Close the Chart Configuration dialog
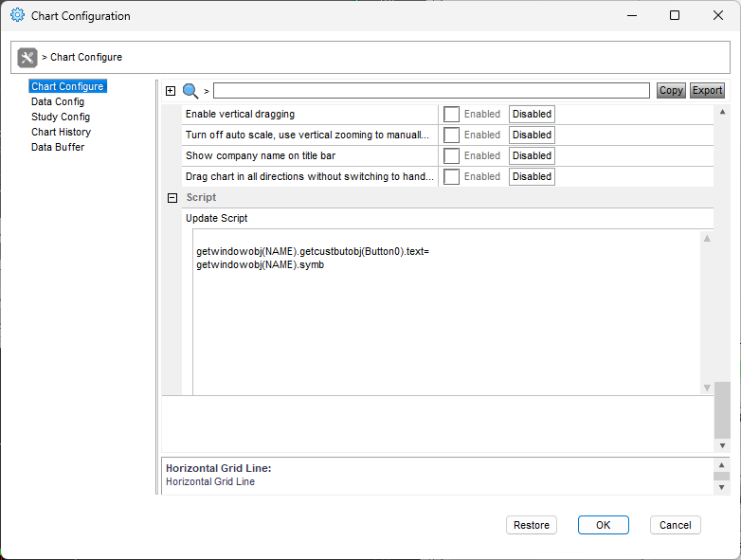Screen dimensions: 741x560 coord(718,15)
